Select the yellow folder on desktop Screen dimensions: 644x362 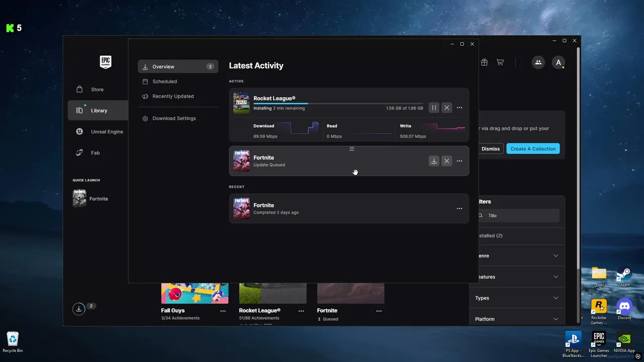pyautogui.click(x=599, y=277)
